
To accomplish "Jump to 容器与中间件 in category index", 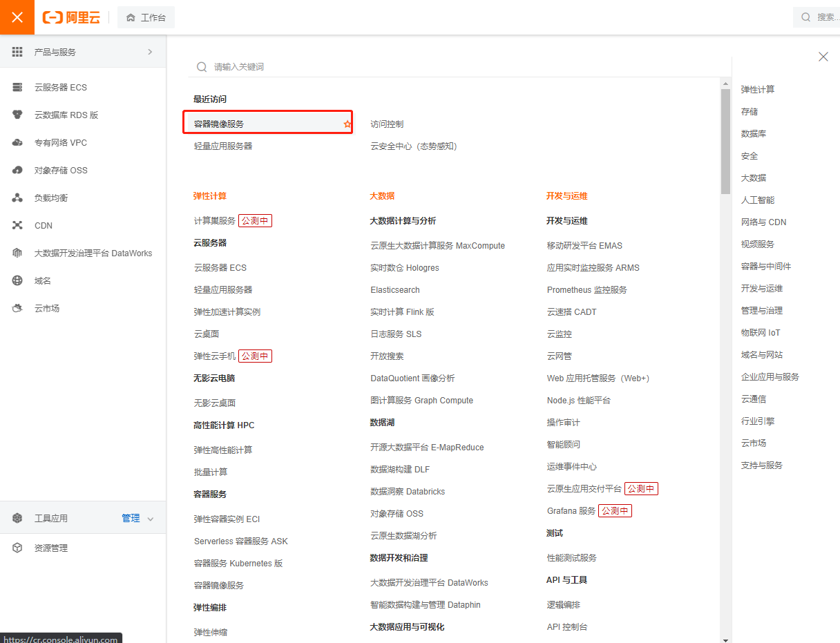I will (x=766, y=267).
